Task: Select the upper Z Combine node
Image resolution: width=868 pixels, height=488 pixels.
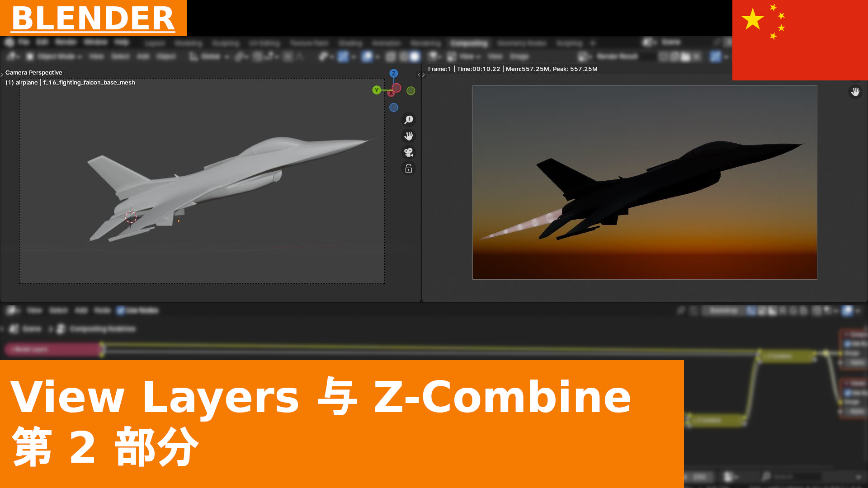Action: 787,356
